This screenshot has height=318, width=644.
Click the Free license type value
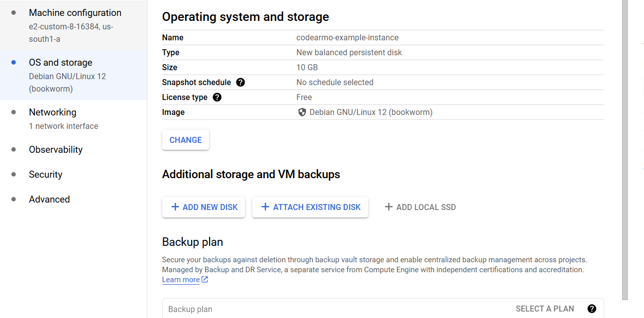(304, 97)
